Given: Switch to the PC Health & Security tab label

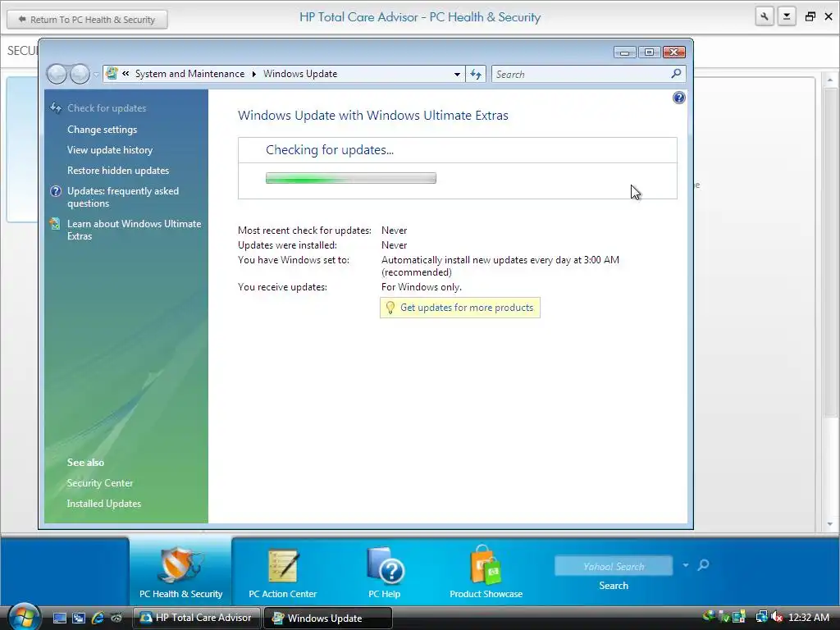Looking at the screenshot, I should pos(180,594).
